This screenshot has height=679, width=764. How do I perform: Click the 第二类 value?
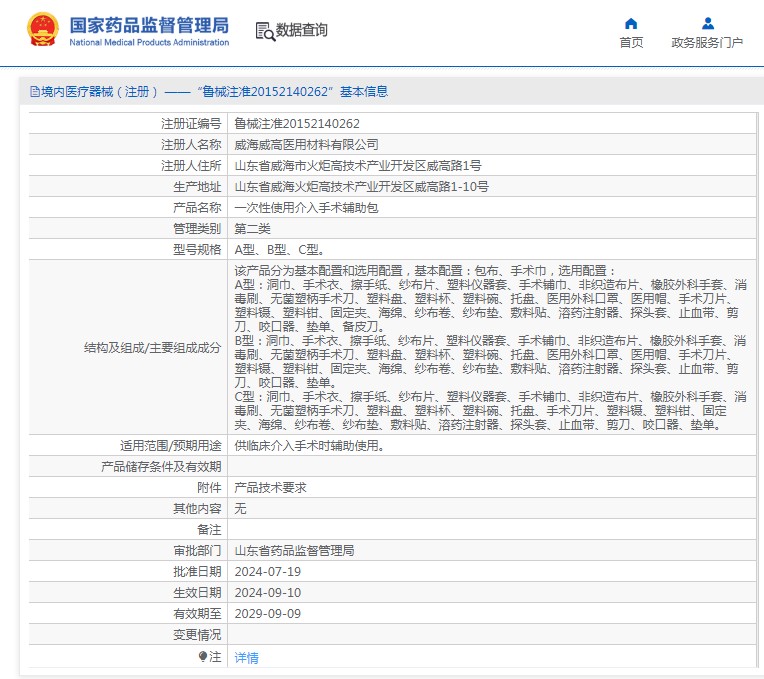[252, 228]
